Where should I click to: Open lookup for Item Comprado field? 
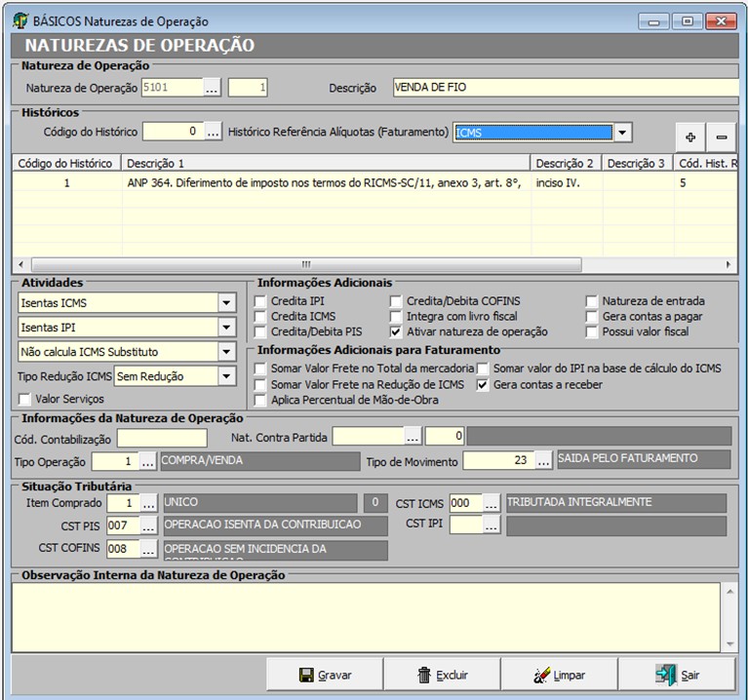(149, 504)
